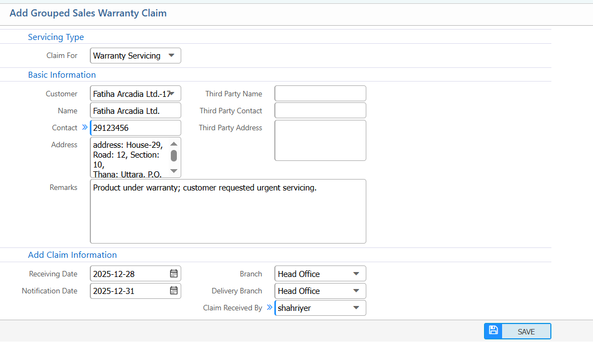Expand the Branch dropdown

click(x=356, y=274)
